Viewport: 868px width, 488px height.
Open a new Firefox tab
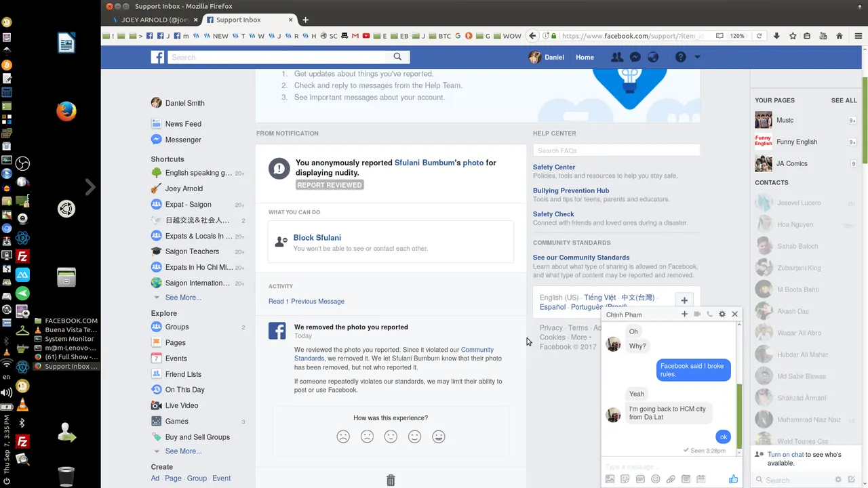point(305,20)
